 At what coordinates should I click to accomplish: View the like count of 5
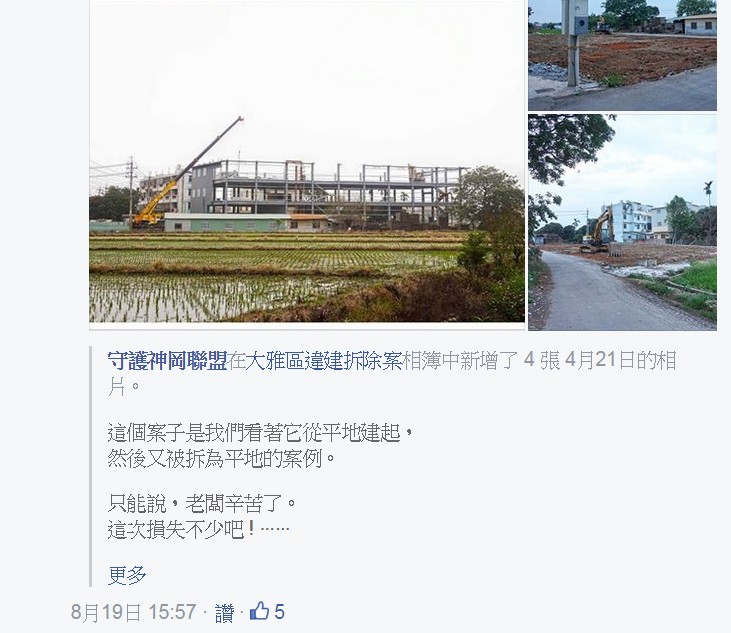[x=279, y=612]
